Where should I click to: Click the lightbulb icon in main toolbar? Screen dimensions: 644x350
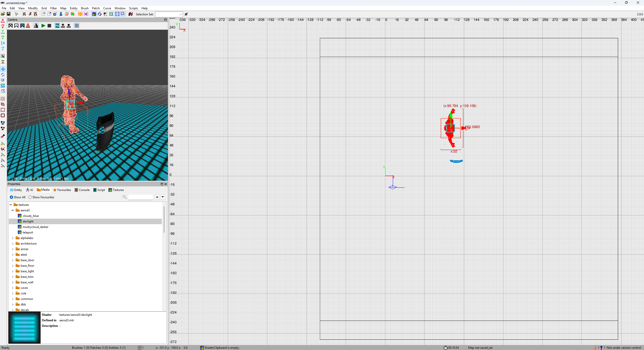pyautogui.click(x=80, y=14)
